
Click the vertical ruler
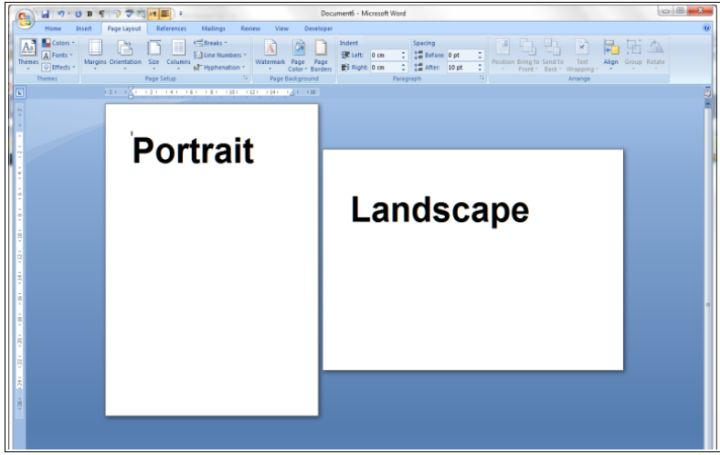pyautogui.click(x=20, y=261)
